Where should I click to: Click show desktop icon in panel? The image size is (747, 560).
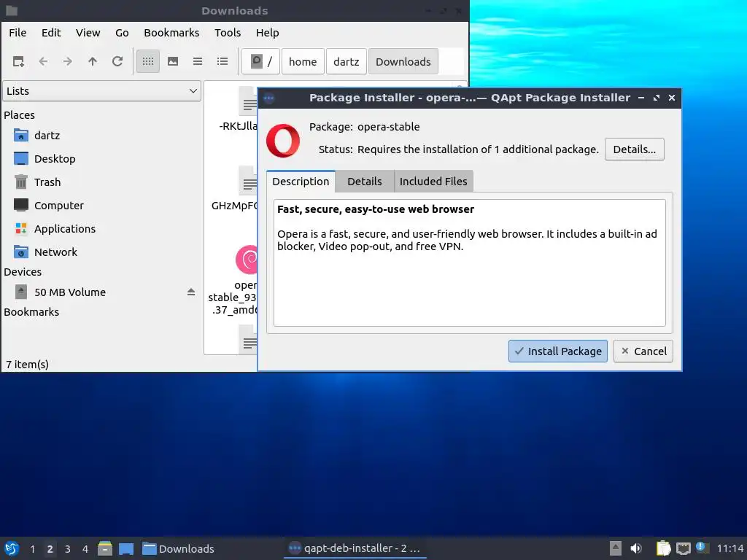pos(126,548)
